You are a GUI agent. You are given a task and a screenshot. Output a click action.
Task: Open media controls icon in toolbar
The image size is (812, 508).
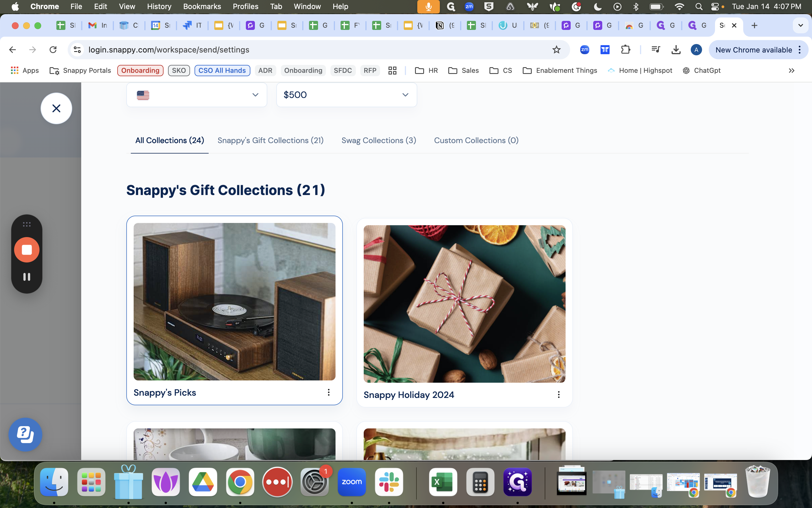[655, 50]
